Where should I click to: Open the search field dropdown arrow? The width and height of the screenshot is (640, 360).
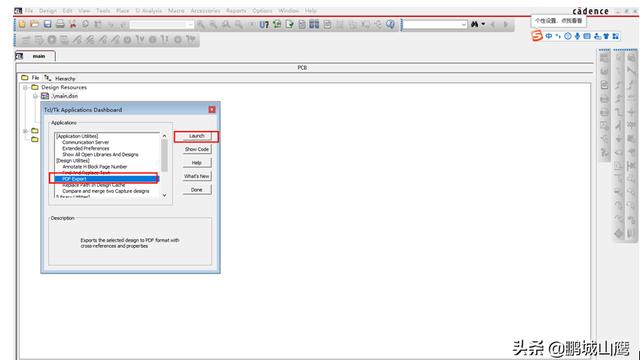(x=464, y=25)
